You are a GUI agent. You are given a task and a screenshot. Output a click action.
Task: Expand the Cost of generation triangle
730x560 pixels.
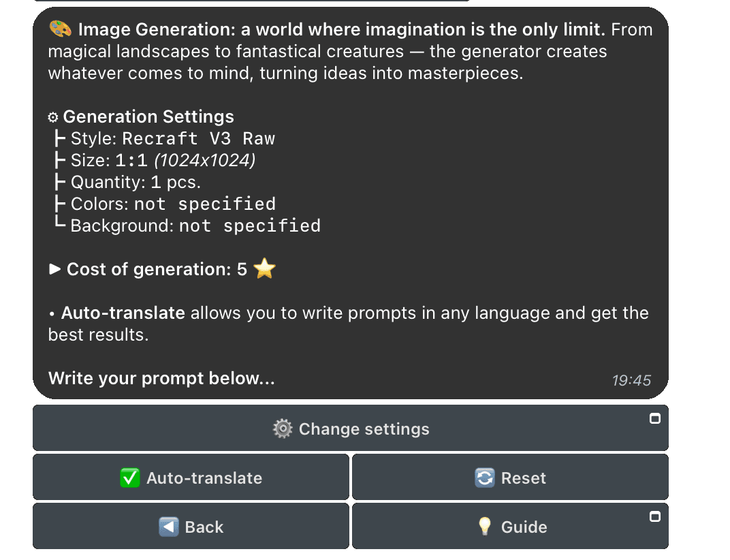pos(55,269)
